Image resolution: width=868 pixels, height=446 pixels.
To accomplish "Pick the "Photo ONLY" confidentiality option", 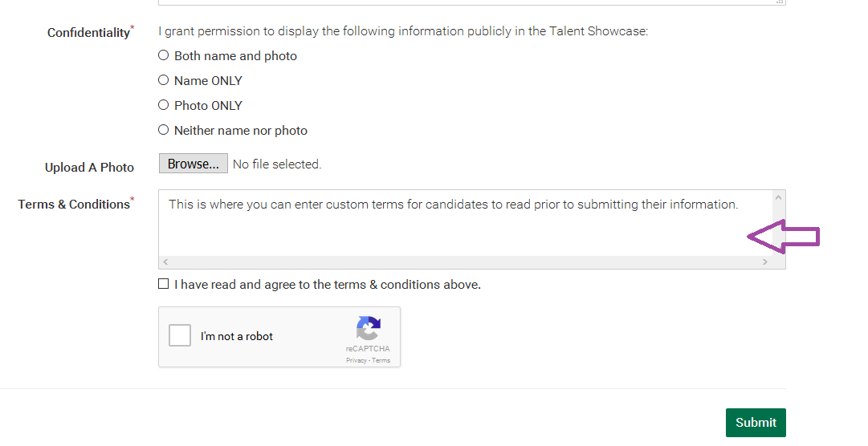I will (163, 105).
